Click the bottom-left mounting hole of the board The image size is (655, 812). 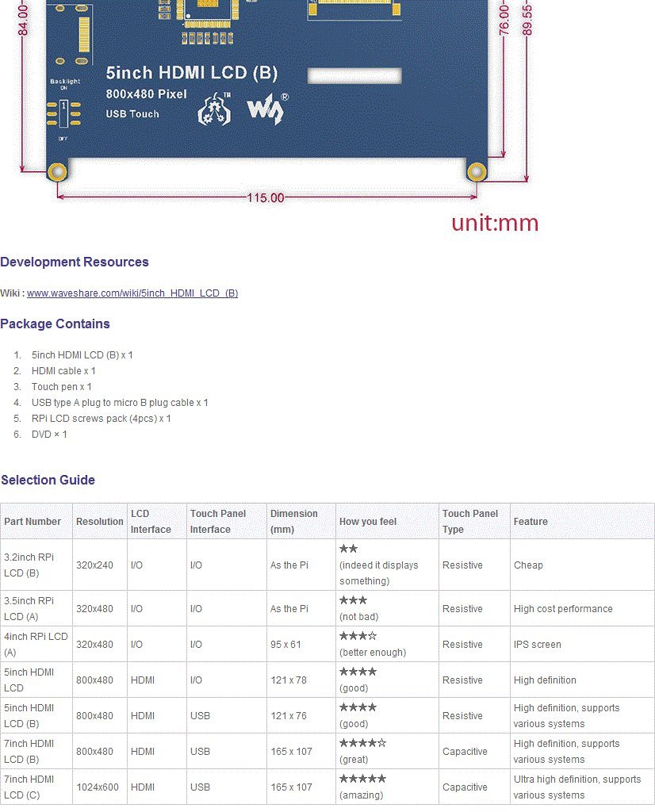(x=57, y=171)
